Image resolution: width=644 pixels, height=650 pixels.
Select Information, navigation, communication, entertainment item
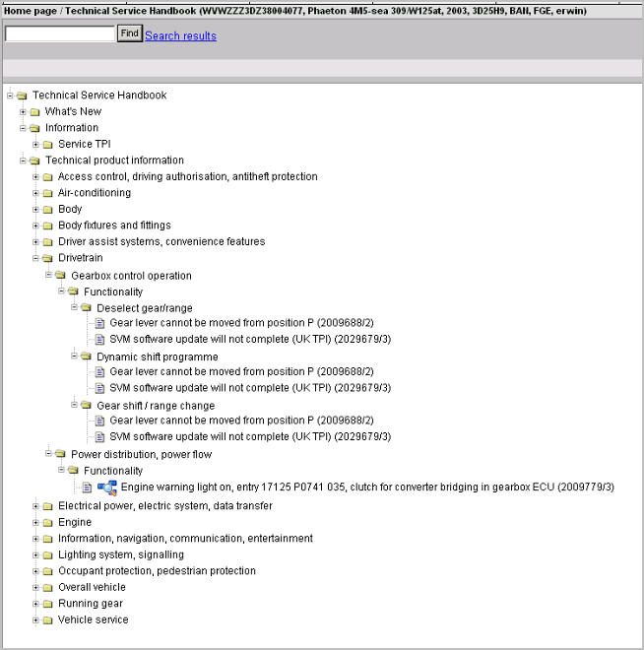point(185,539)
